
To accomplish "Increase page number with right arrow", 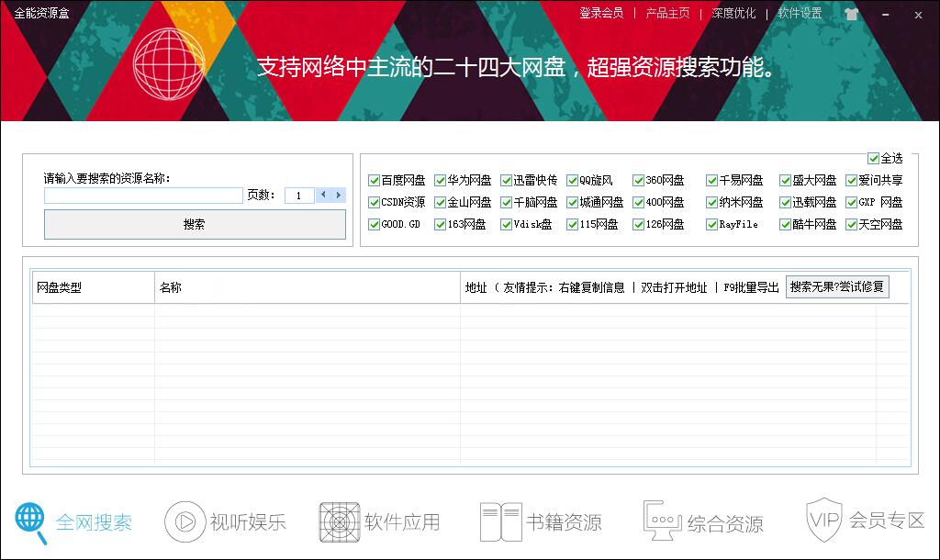I will click(339, 195).
